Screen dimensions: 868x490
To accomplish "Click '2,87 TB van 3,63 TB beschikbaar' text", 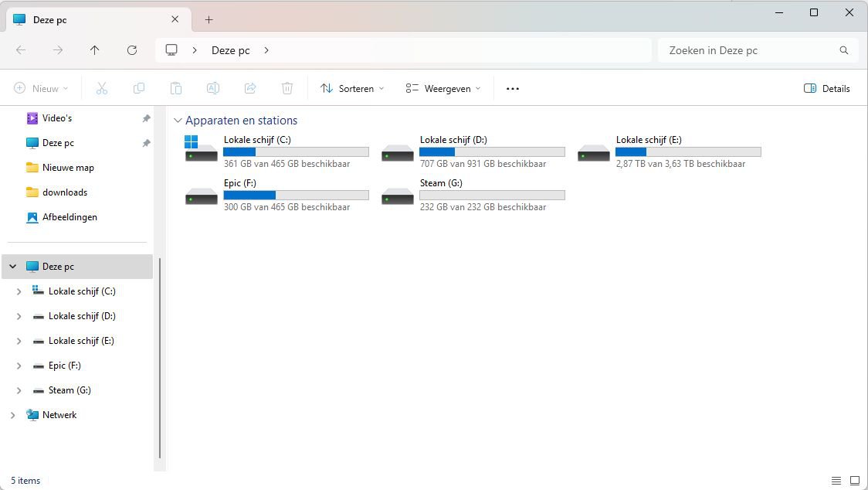I will coord(680,164).
